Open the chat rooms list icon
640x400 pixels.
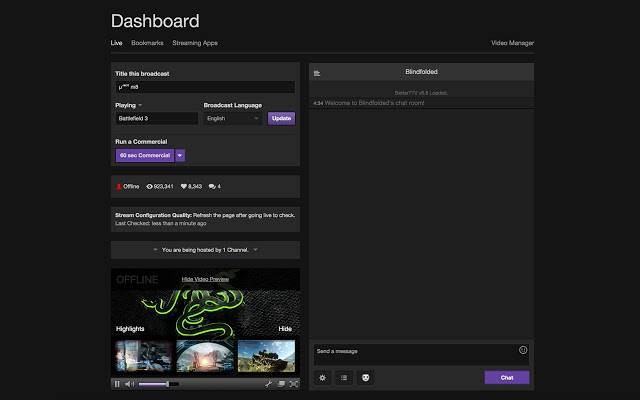[317, 73]
